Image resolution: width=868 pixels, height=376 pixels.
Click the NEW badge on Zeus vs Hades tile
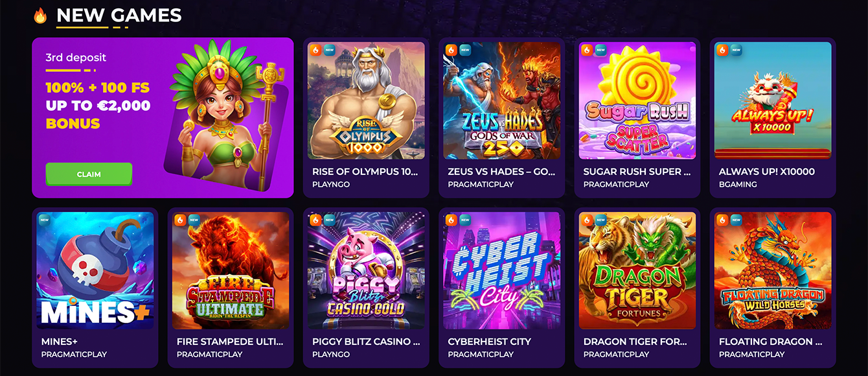click(465, 50)
